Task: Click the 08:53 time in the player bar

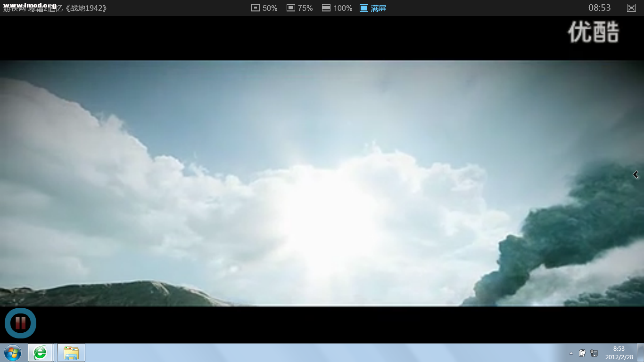Action: pyautogui.click(x=599, y=8)
